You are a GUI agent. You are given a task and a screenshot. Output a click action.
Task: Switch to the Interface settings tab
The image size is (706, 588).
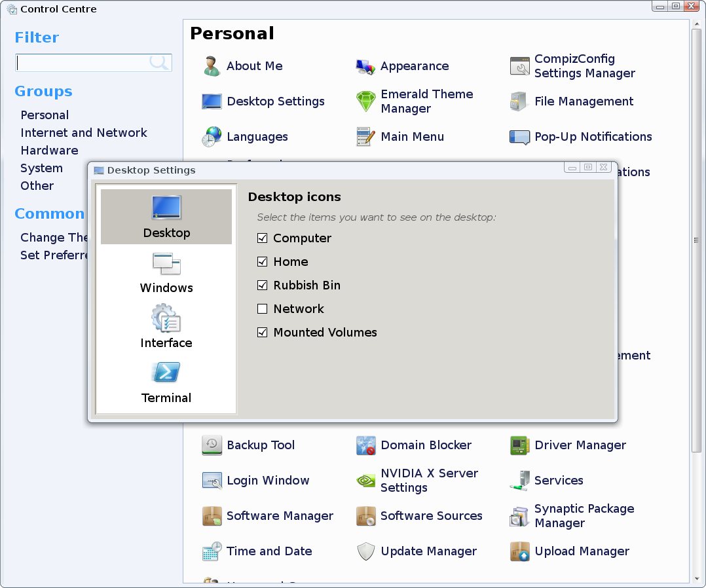click(166, 327)
